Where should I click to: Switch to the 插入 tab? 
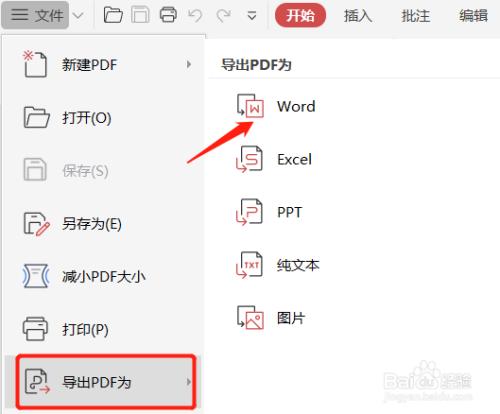[358, 16]
